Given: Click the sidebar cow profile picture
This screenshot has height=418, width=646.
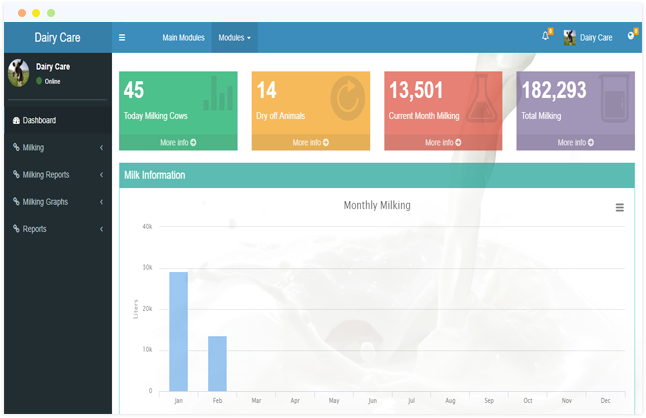Looking at the screenshot, I should tap(19, 73).
